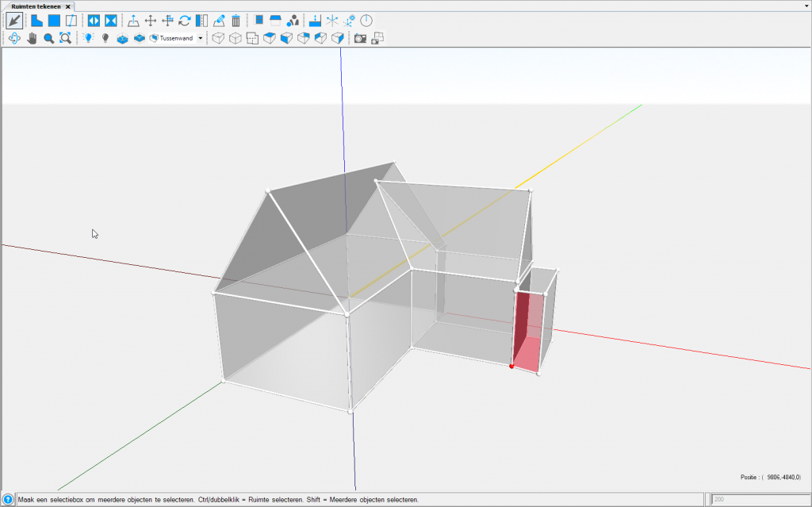Click the circular arrows rotate icon

(184, 21)
